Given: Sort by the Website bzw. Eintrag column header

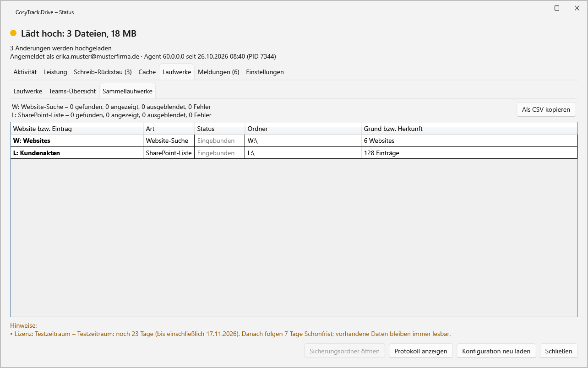Looking at the screenshot, I should tap(77, 129).
